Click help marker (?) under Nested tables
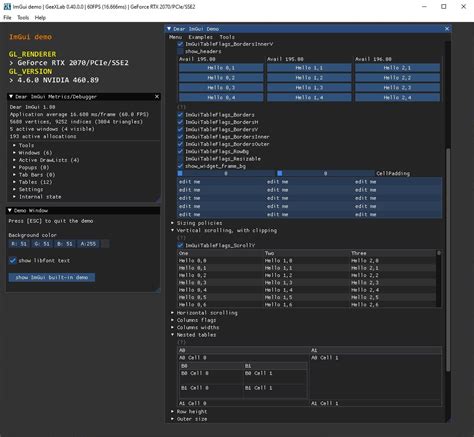Viewport: 474px width, 437px height. (181, 342)
